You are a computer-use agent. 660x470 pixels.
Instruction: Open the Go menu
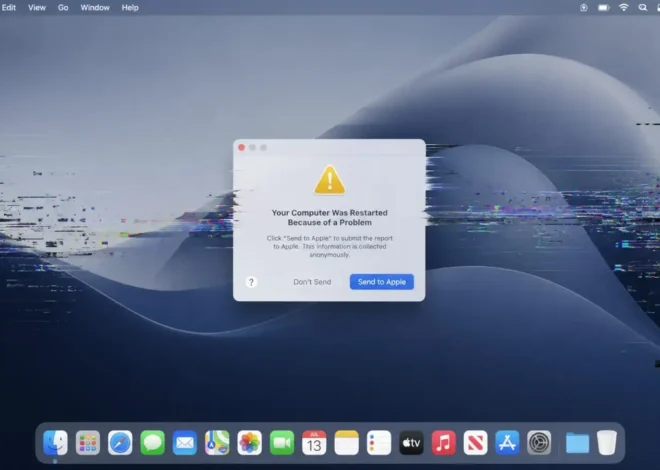point(63,8)
